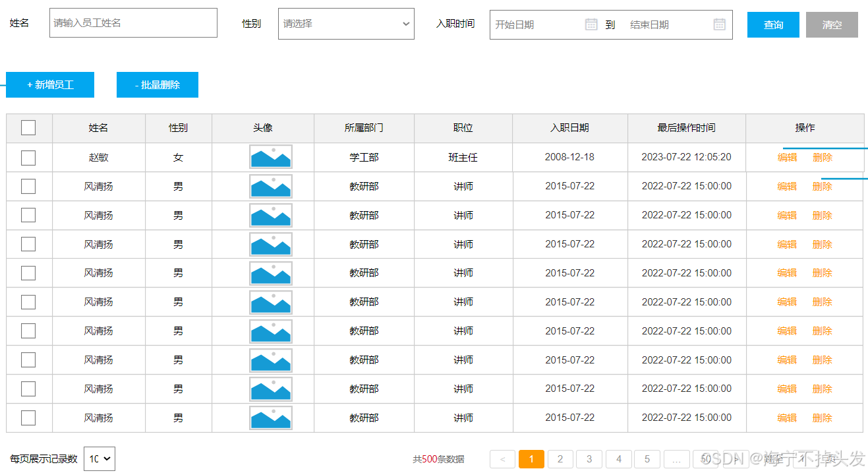Run the search with 查询 button

coord(773,24)
